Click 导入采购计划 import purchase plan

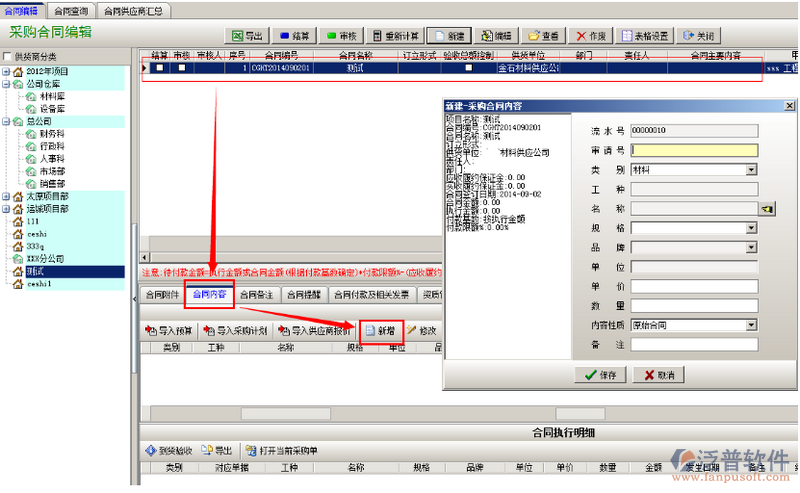click(235, 330)
